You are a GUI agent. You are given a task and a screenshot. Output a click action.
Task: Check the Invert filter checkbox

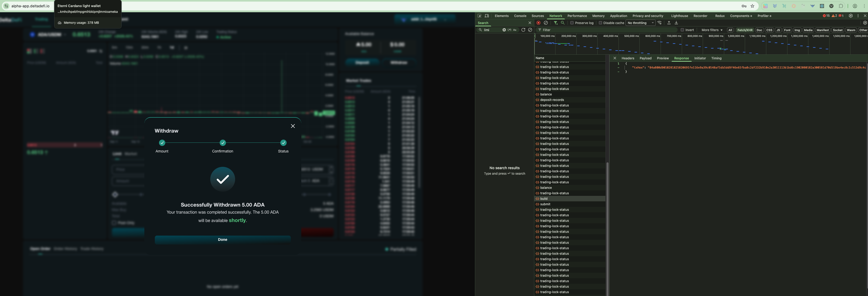point(682,30)
